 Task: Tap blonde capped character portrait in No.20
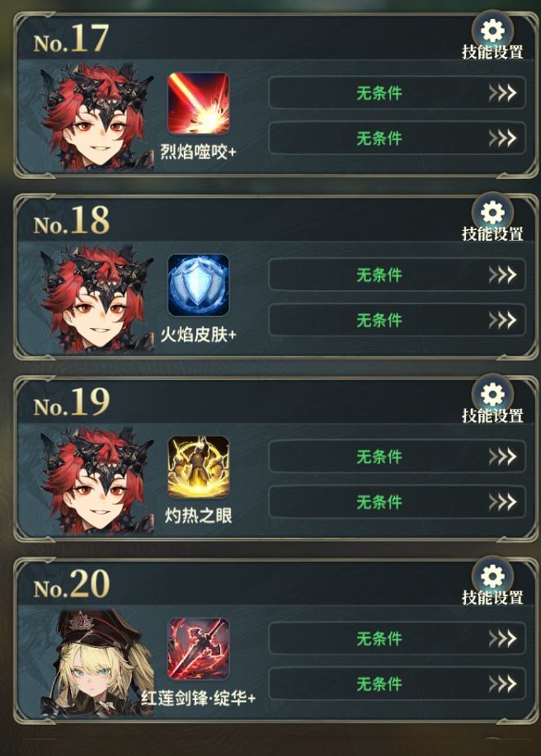coord(97,662)
